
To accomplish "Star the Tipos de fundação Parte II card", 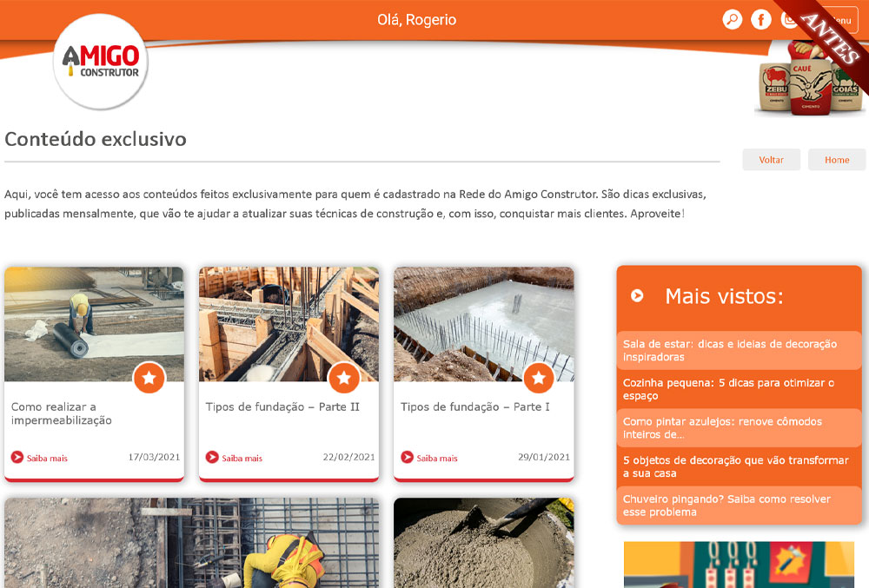I will click(344, 378).
